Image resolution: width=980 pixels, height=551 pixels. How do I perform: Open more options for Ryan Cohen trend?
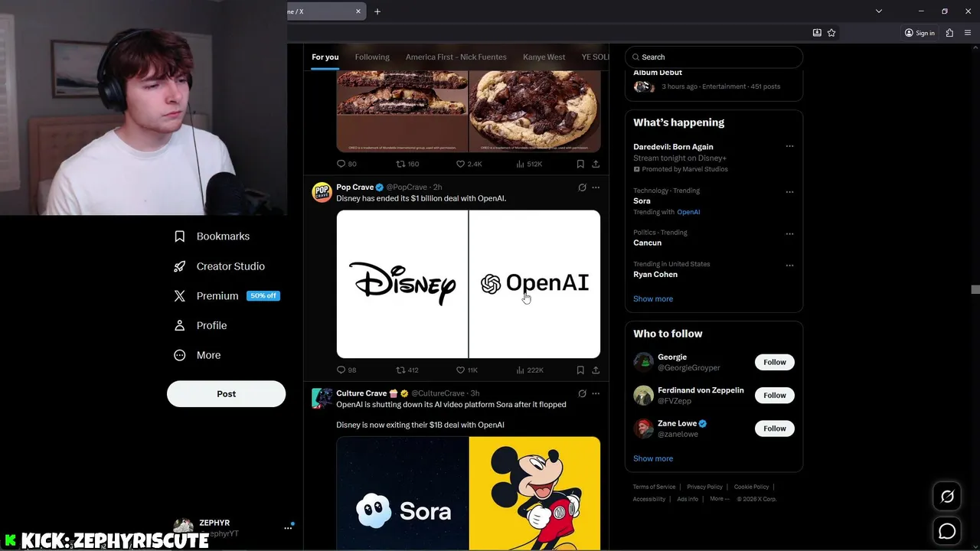click(x=789, y=266)
